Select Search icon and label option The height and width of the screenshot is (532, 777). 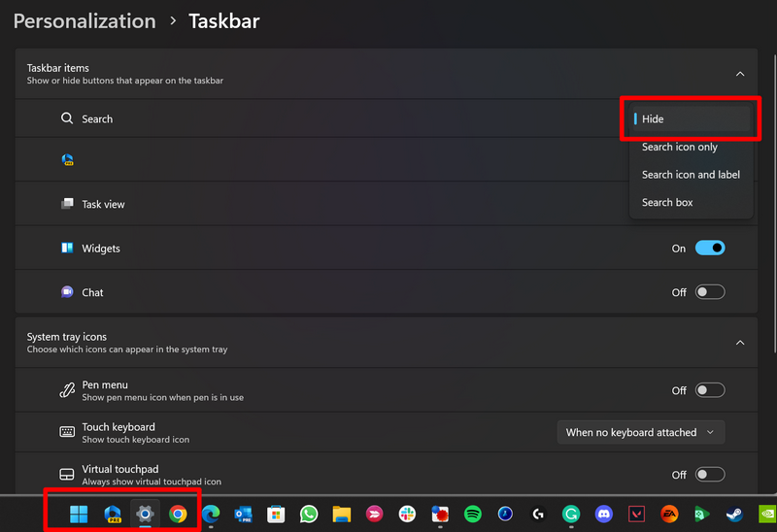[x=691, y=175]
